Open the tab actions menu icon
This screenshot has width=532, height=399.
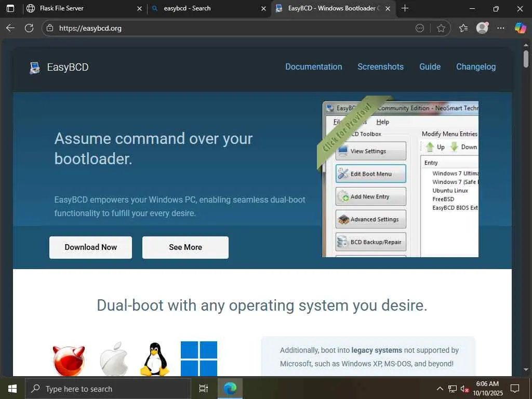pos(10,8)
